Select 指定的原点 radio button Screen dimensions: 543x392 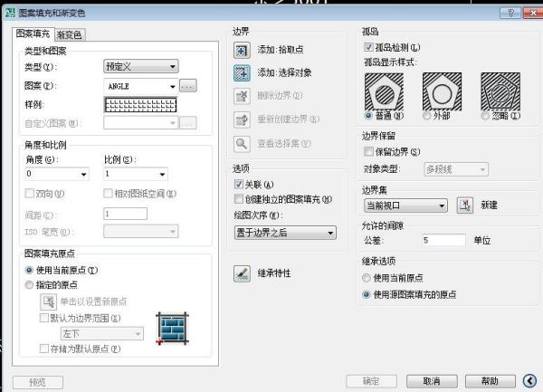click(30, 285)
